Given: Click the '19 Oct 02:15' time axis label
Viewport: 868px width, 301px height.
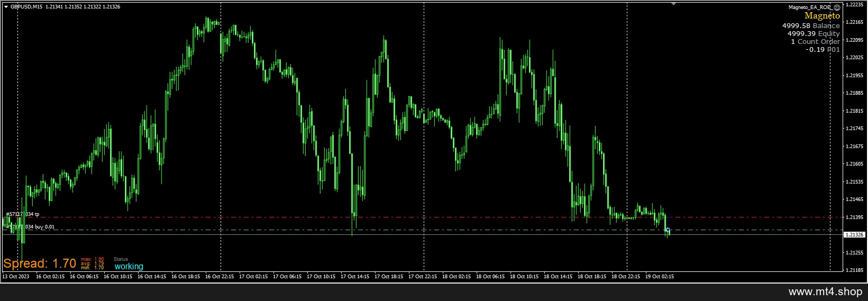Looking at the screenshot, I should point(660,276).
